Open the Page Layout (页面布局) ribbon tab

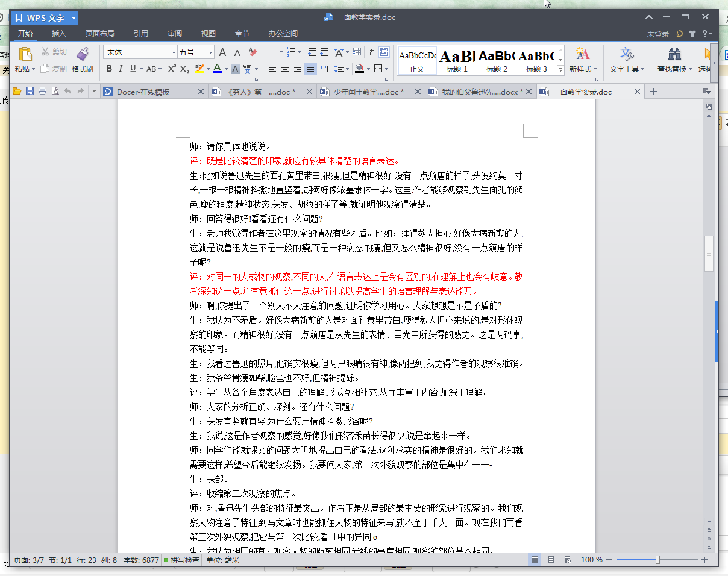pos(99,34)
